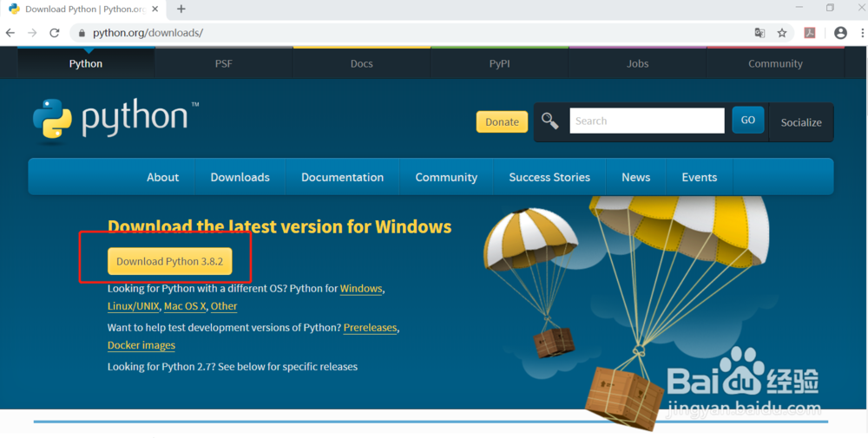Reload the page with refresh icon
The image size is (868, 438).
click(54, 33)
